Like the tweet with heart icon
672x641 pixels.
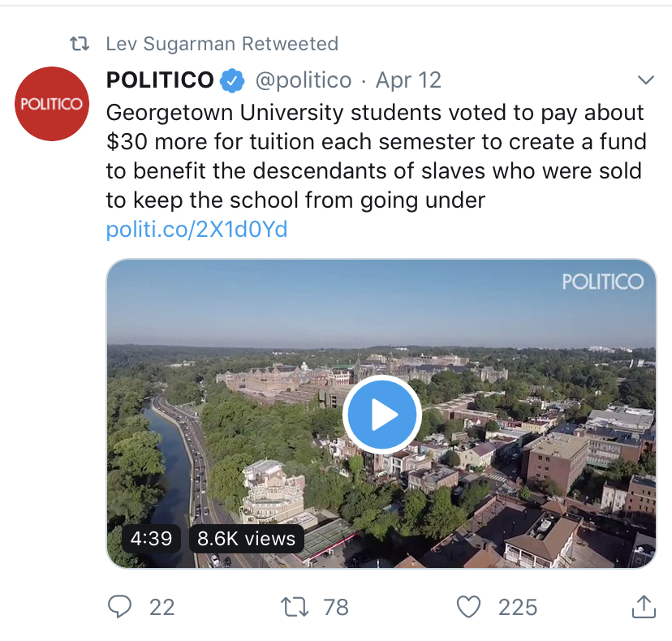(468, 607)
